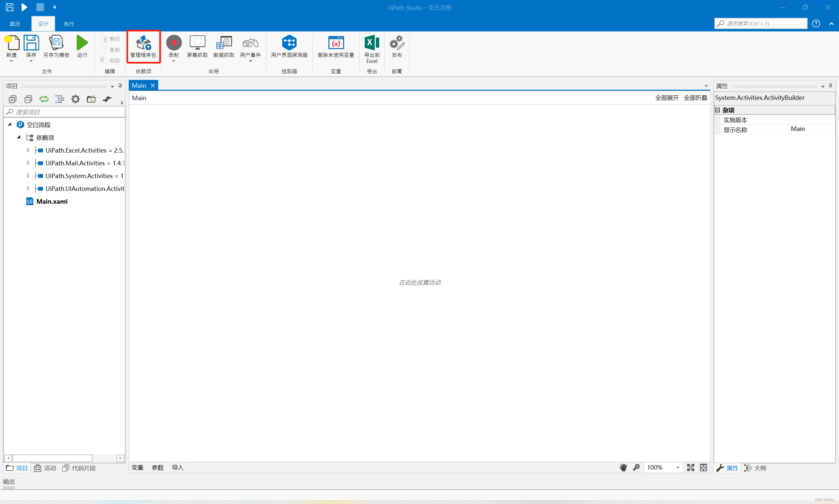Switch to the 代码片段 panel tab
The width and height of the screenshot is (839, 504).
tap(79, 468)
